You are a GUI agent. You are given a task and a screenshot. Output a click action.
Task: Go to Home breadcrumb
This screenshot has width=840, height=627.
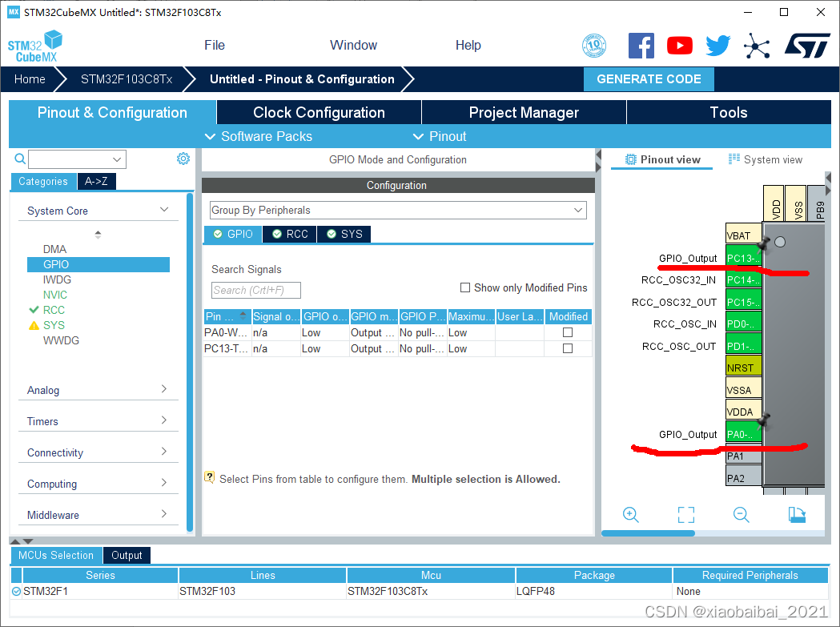click(x=30, y=79)
